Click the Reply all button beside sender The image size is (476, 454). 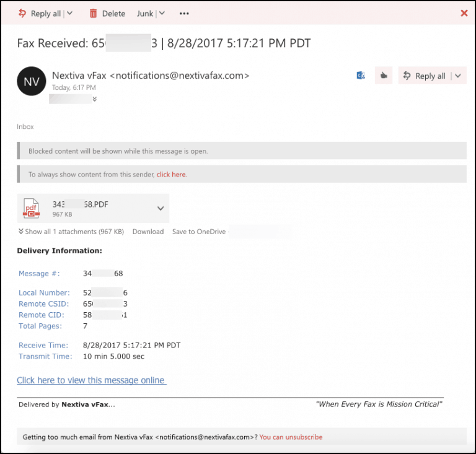425,76
